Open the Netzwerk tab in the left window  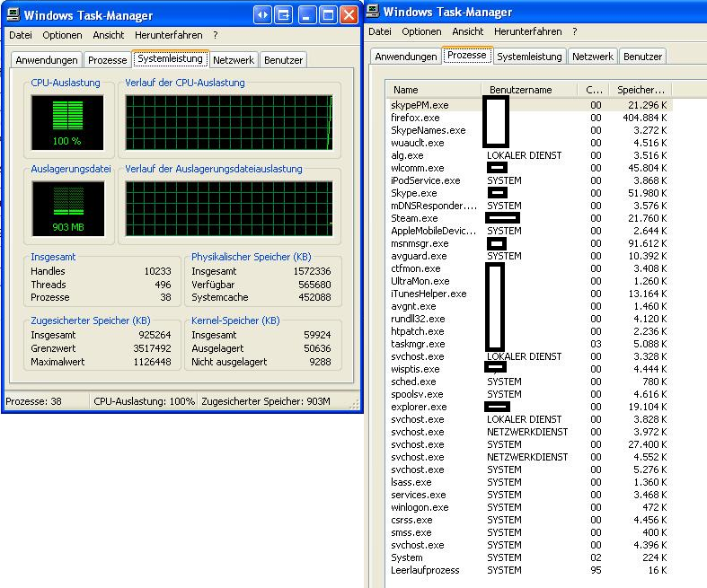click(x=234, y=60)
